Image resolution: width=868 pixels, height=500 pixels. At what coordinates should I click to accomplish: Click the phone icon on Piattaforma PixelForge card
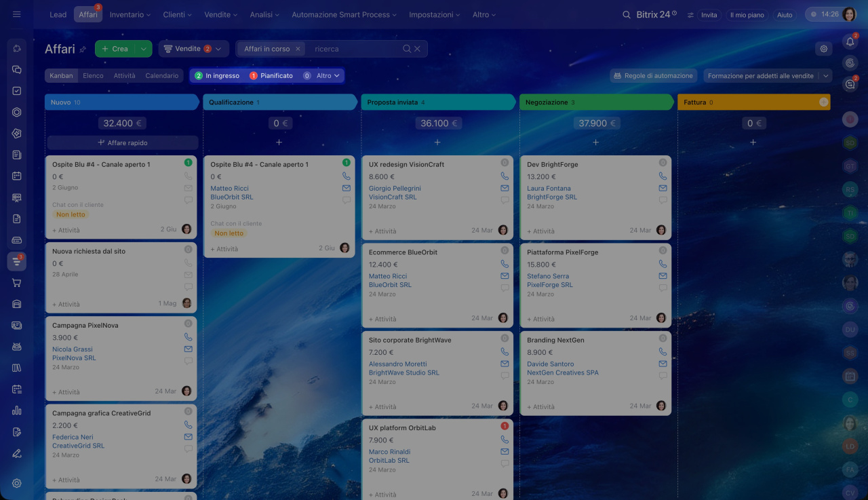[x=663, y=265]
